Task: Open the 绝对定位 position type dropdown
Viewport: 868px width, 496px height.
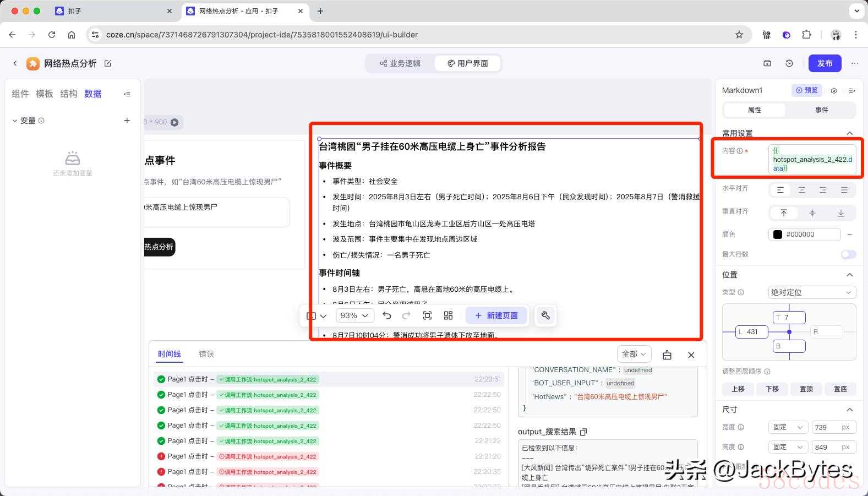Action: [x=811, y=292]
